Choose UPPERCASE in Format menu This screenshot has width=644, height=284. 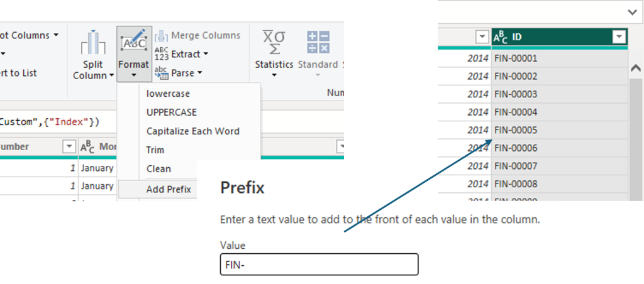[x=171, y=112]
